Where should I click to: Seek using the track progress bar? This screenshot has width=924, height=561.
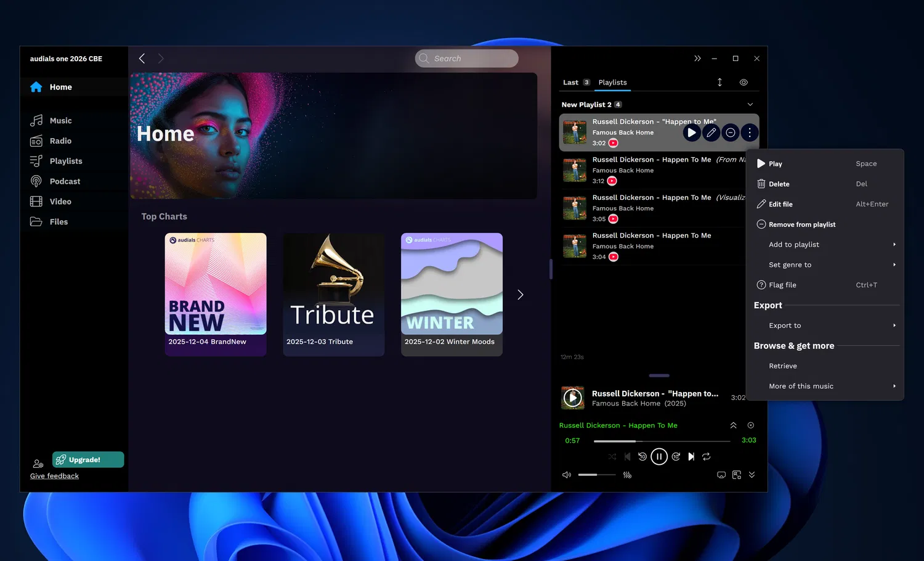[x=662, y=441]
